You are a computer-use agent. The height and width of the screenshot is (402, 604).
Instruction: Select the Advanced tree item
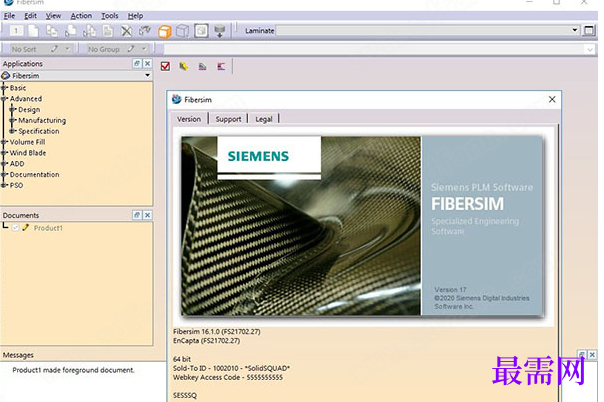tap(26, 99)
